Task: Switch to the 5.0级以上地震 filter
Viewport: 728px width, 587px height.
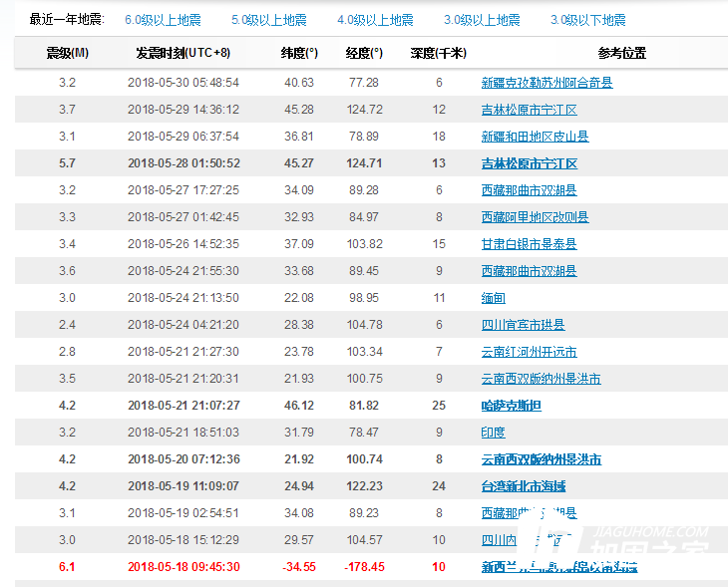Action: (x=269, y=20)
